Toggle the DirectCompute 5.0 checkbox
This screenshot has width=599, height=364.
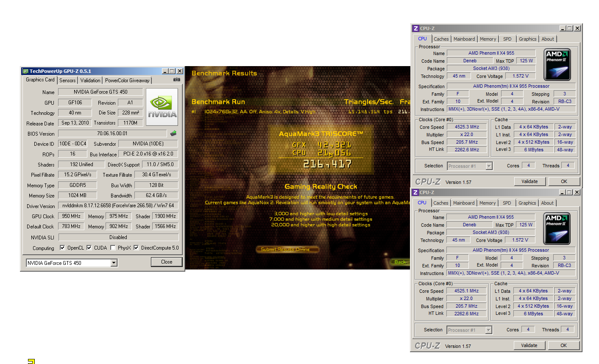(x=136, y=248)
